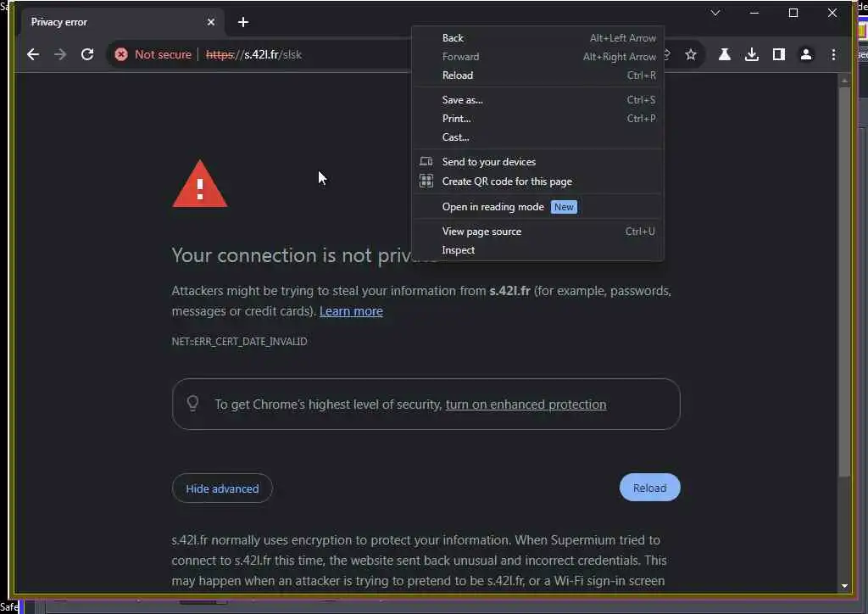Screen dimensions: 868x614
Task: Select Cast... in the context menu
Action: (x=537, y=137)
